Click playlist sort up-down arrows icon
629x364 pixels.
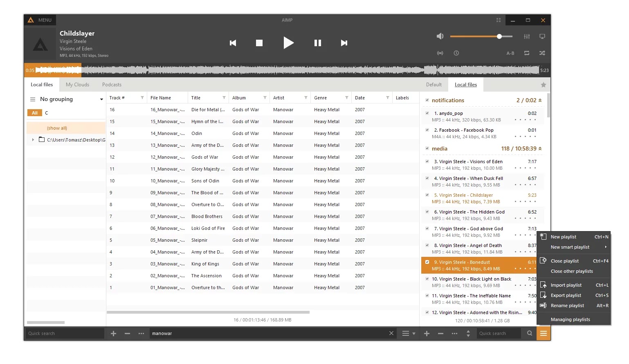tap(468, 334)
